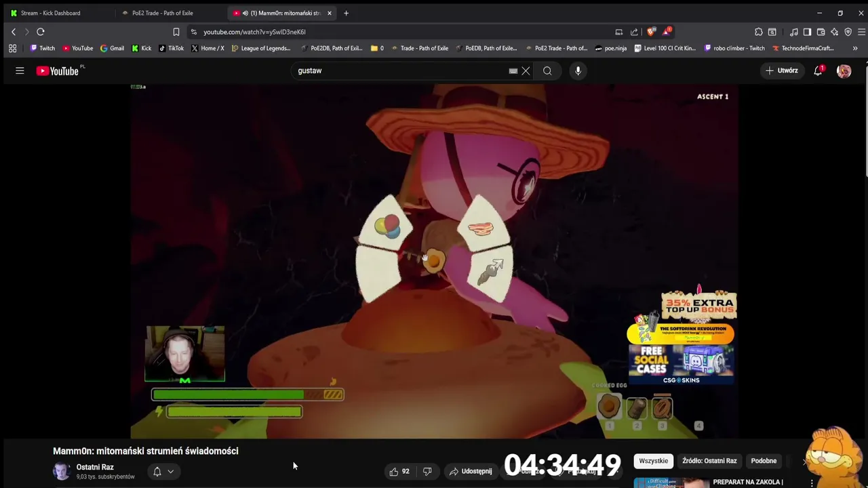
Task: Open site settings icon in address bar
Action: tap(194, 32)
